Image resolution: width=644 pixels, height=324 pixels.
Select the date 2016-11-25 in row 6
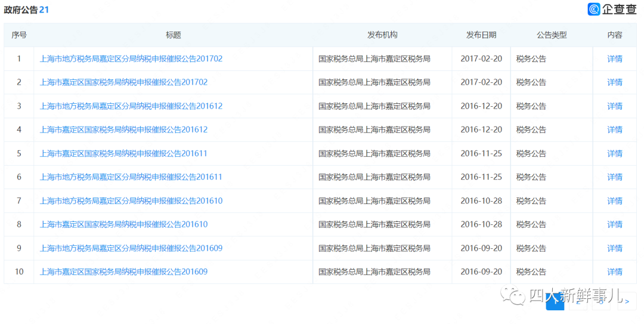(481, 177)
